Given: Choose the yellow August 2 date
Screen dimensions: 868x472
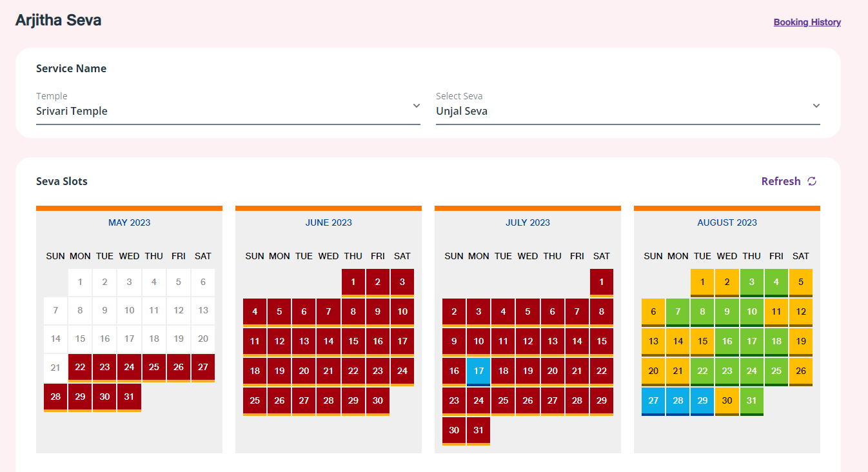Looking at the screenshot, I should point(727,283).
